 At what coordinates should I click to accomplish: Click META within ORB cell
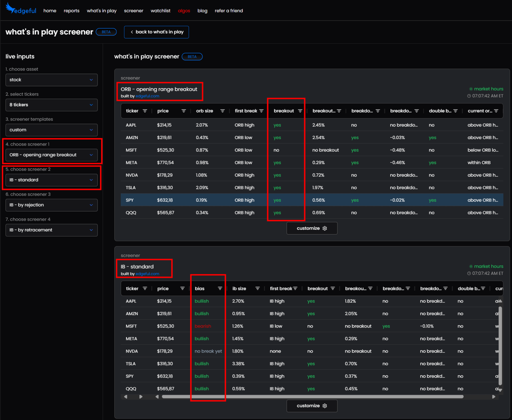tap(479, 162)
